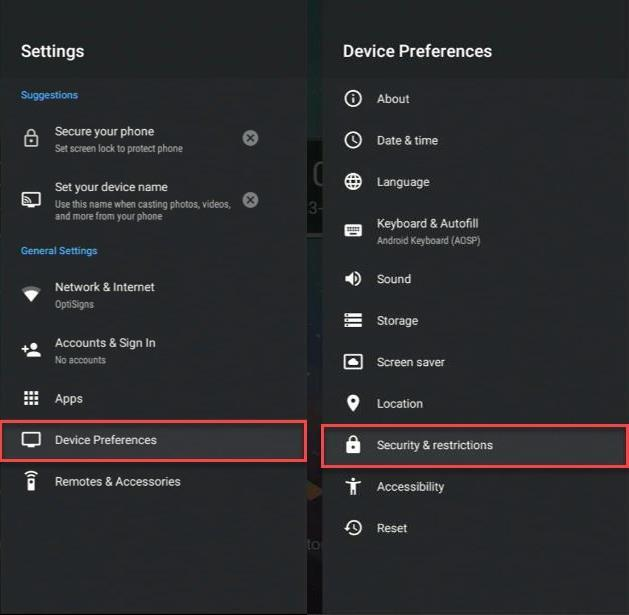Click the location pin icon

353,403
